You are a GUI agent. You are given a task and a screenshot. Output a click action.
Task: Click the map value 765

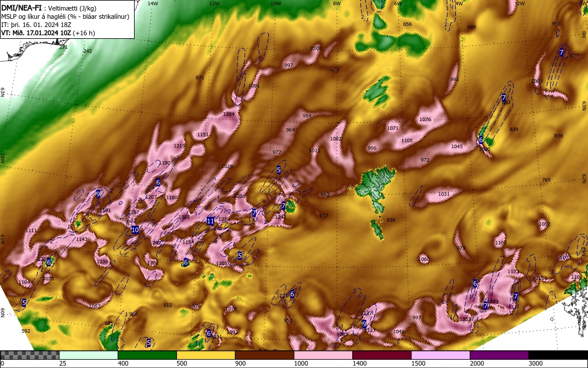tap(546, 180)
